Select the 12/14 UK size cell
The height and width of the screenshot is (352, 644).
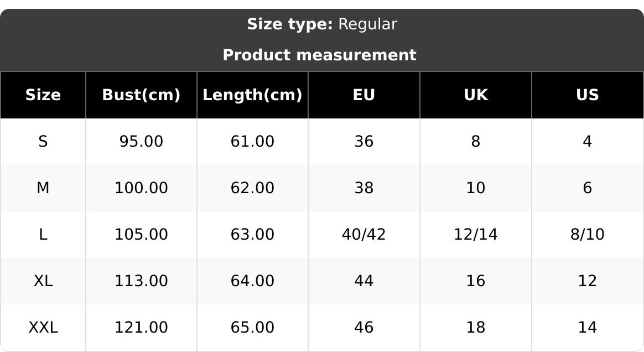(476, 235)
